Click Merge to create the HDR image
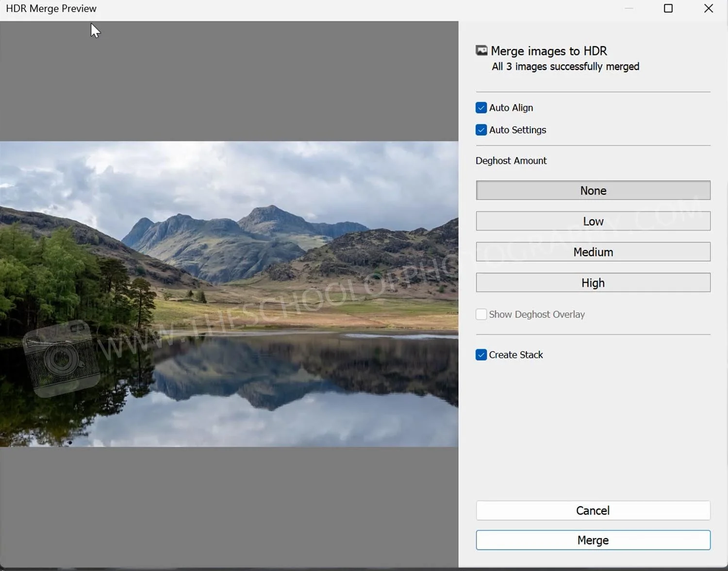The width and height of the screenshot is (728, 571). click(593, 540)
